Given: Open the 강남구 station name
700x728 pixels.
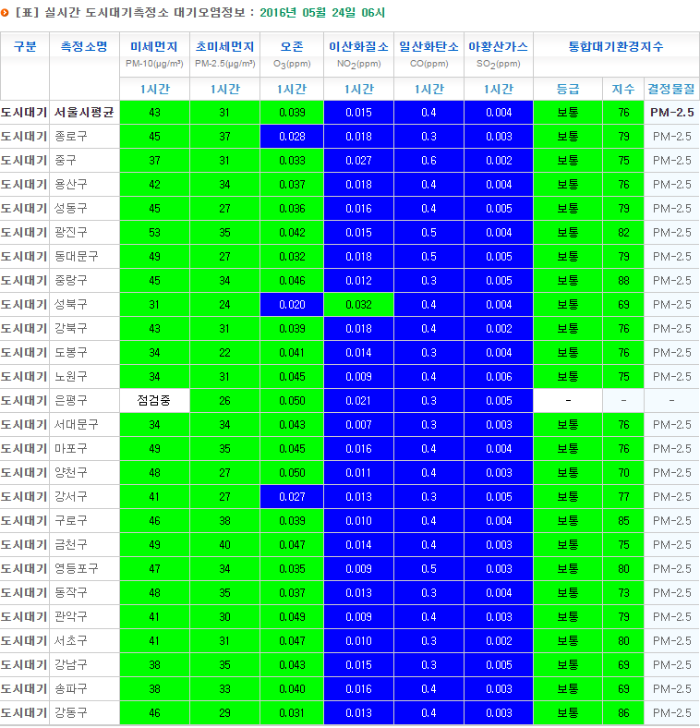Looking at the screenshot, I should [x=71, y=665].
